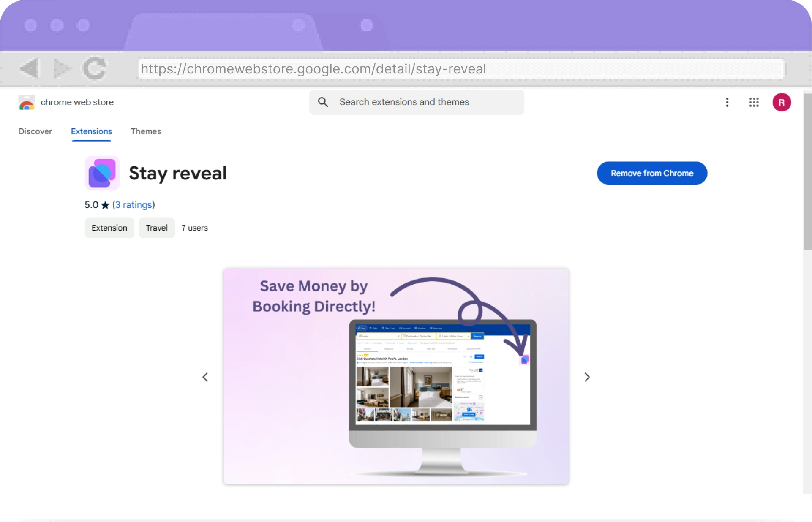Open the Themes tab

tap(146, 131)
